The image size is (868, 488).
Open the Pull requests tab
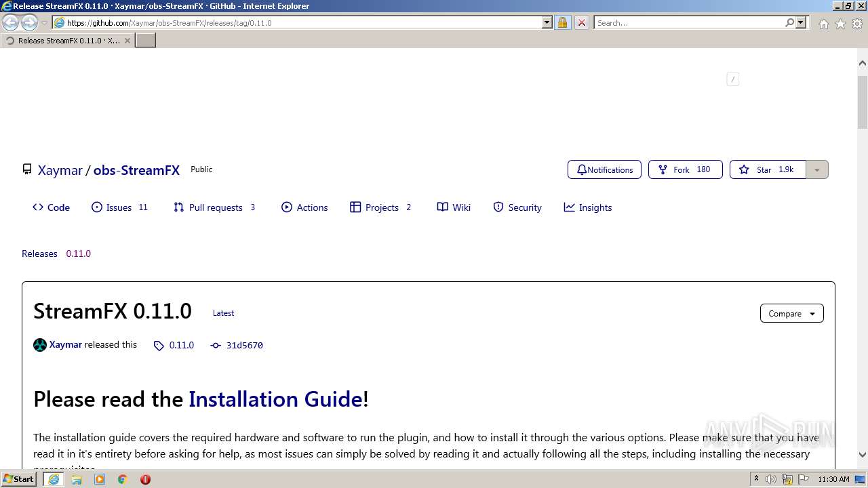coord(214,207)
